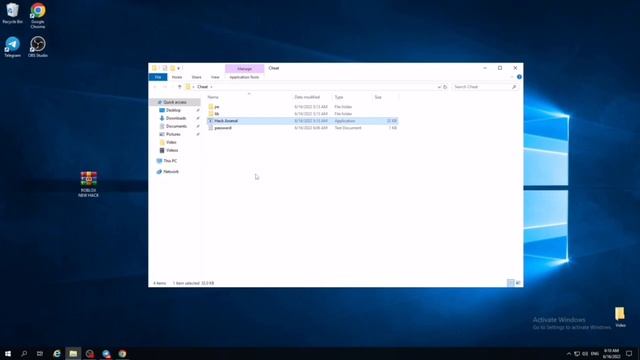Click the network icon in the system tray
This screenshot has width=640, height=360.
tap(577, 353)
